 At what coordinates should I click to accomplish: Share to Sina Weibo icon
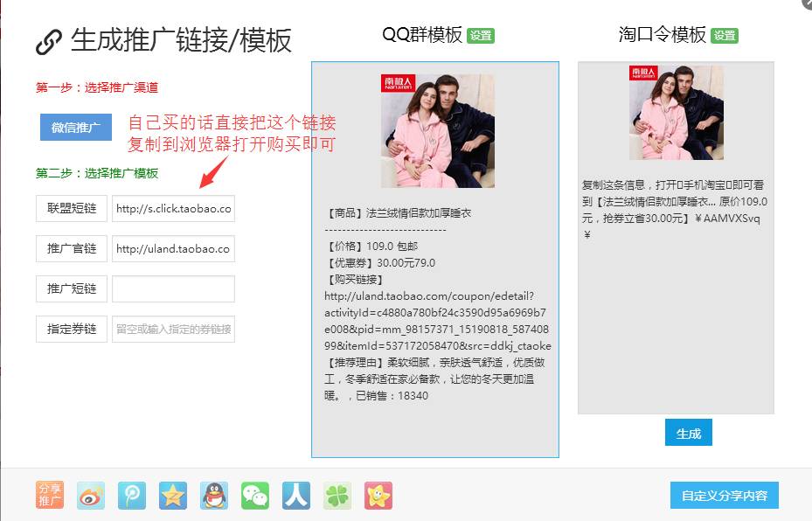point(91,496)
